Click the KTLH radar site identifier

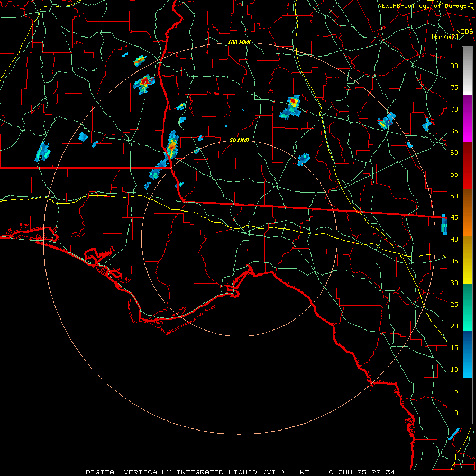point(309,472)
